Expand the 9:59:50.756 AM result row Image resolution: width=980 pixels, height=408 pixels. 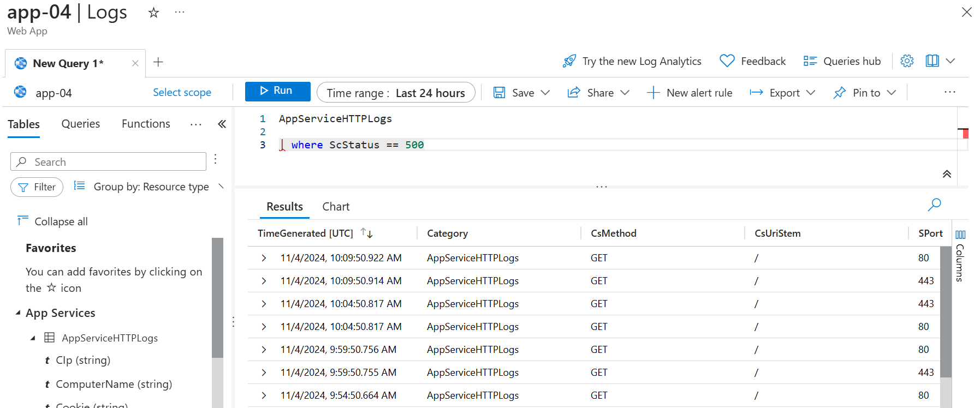point(264,350)
